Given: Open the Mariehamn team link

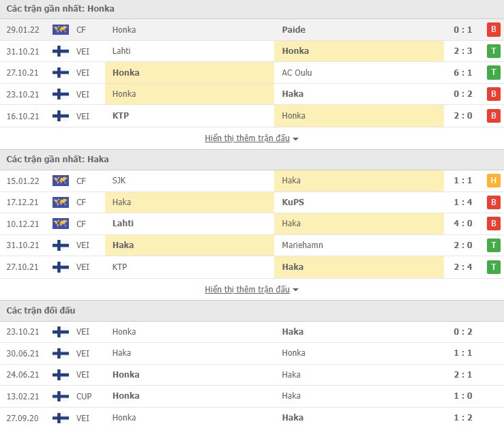Looking at the screenshot, I should click(x=301, y=245).
